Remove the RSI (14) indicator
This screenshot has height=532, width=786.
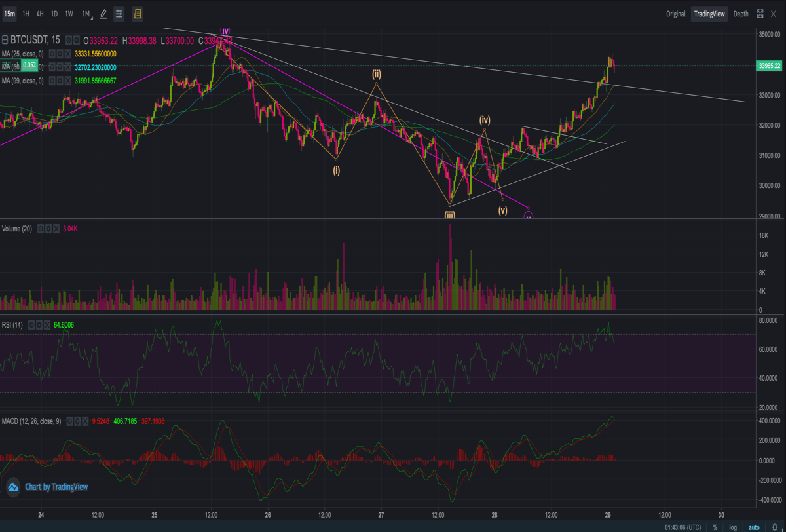point(47,324)
